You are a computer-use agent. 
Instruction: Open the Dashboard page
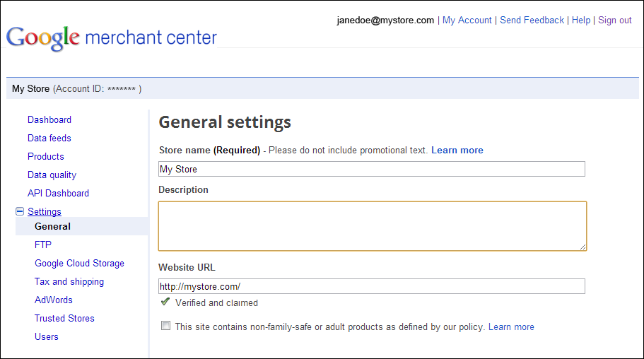(x=49, y=120)
